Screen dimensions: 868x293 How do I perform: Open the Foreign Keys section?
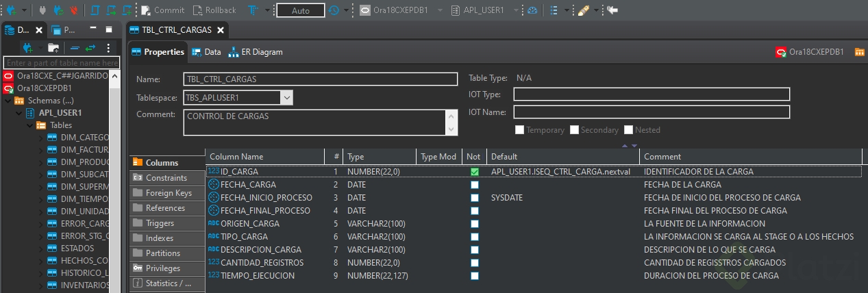click(167, 193)
